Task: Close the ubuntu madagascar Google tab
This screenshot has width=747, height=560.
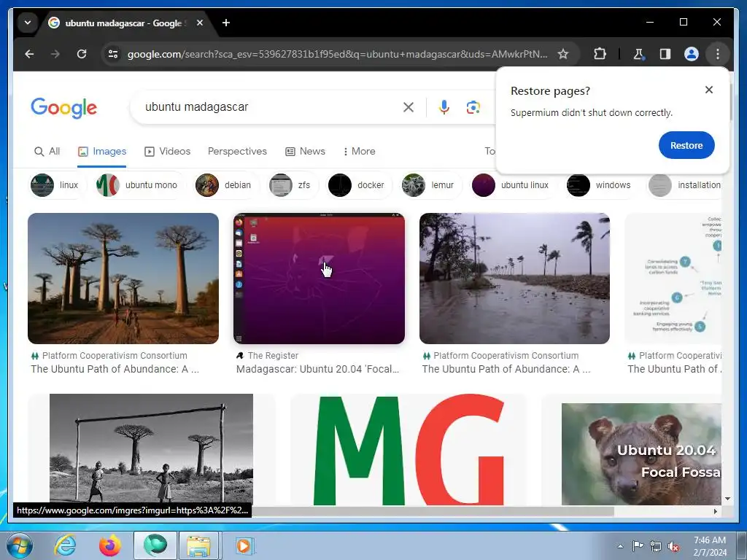Action: 200,23
